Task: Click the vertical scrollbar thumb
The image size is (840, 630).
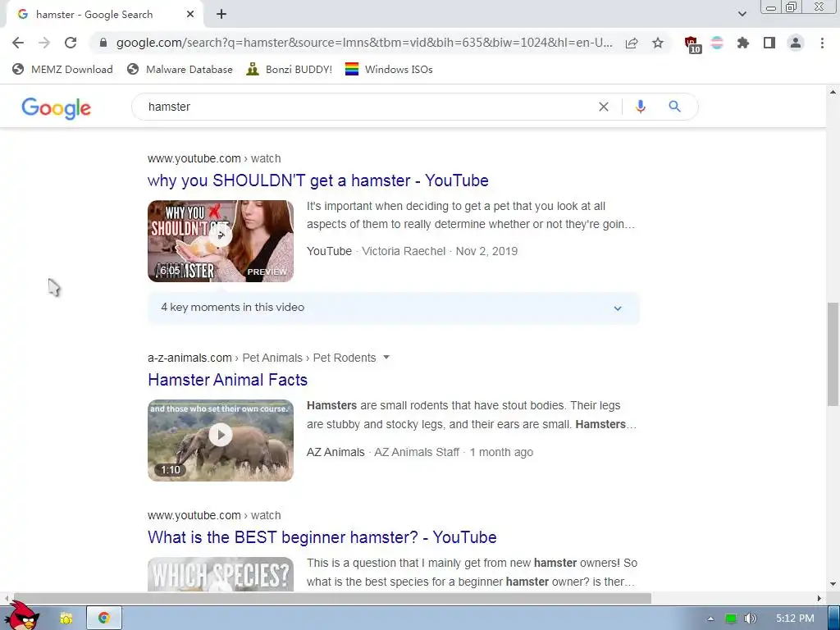Action: (833, 354)
